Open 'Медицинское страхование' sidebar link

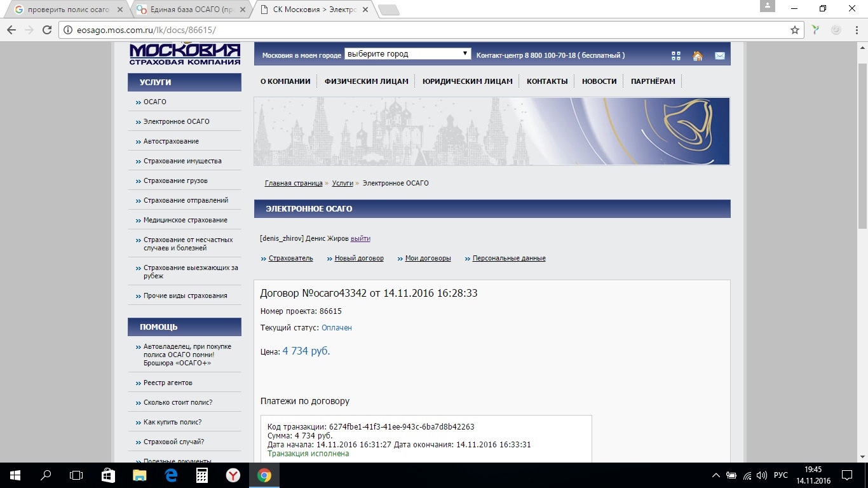tap(185, 220)
